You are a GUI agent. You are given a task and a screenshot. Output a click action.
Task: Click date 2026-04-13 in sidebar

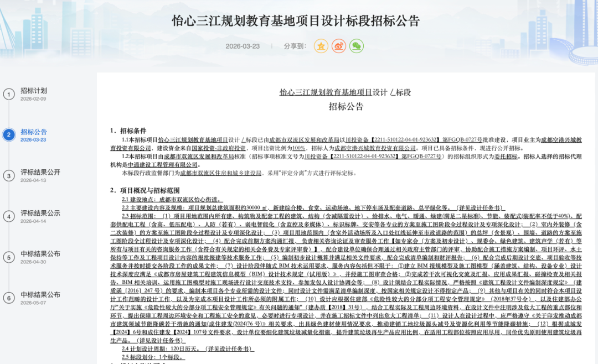pyautogui.click(x=33, y=180)
